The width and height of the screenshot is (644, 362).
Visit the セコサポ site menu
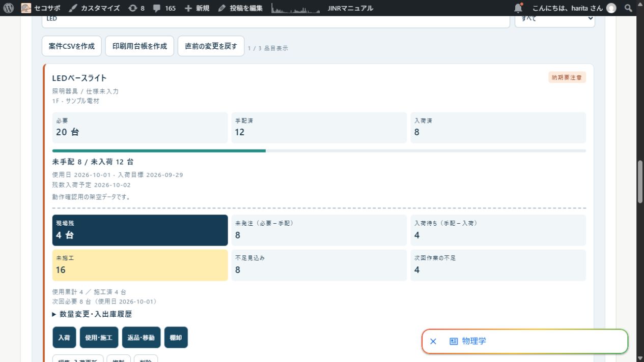click(x=41, y=8)
